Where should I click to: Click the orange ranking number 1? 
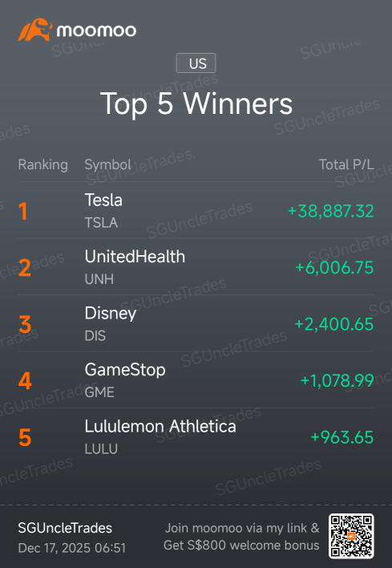pos(22,211)
